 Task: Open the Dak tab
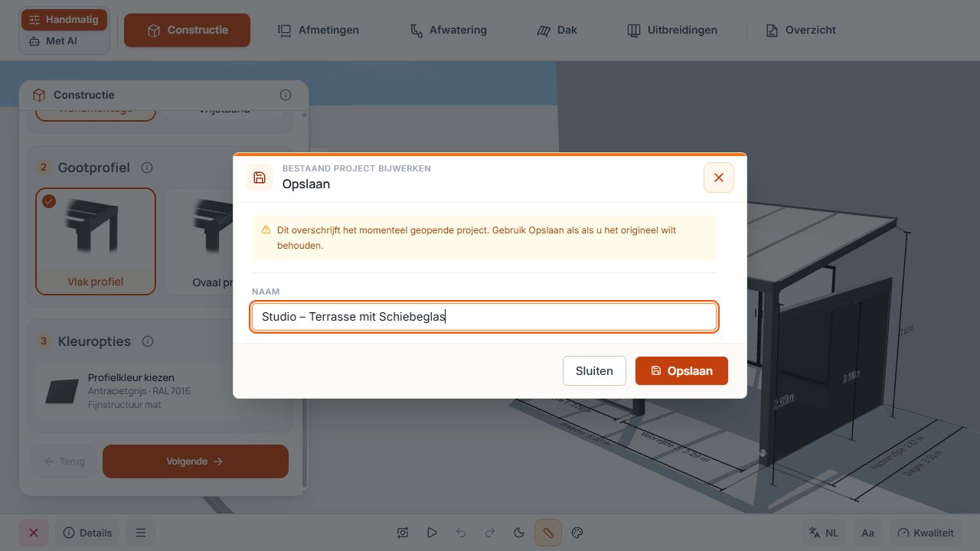click(557, 30)
